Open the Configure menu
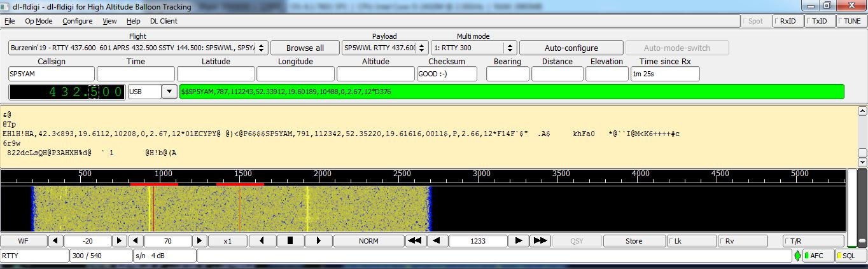The height and width of the screenshot is (269, 868). tap(77, 21)
